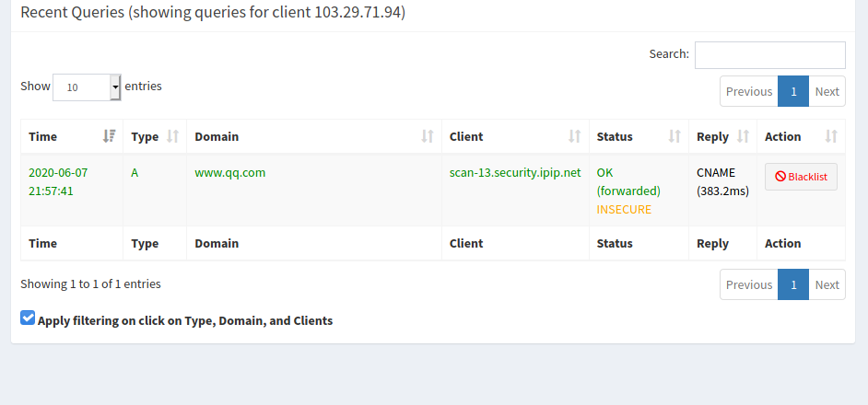Sort by Type column arrows icon
Screen dimensions: 868x405
pyautogui.click(x=172, y=136)
